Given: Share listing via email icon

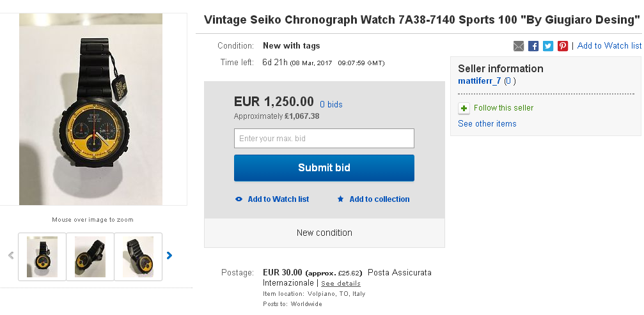Looking at the screenshot, I should click(519, 46).
